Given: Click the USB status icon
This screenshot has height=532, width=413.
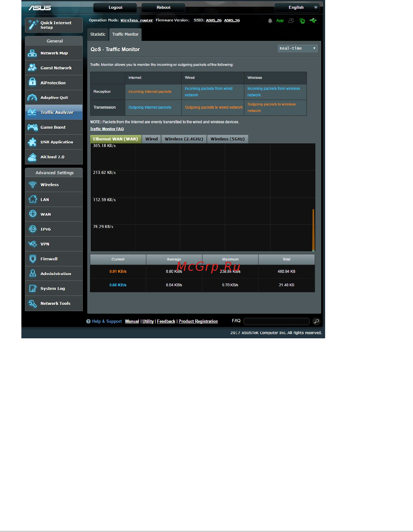Looking at the screenshot, I should click(x=313, y=20).
